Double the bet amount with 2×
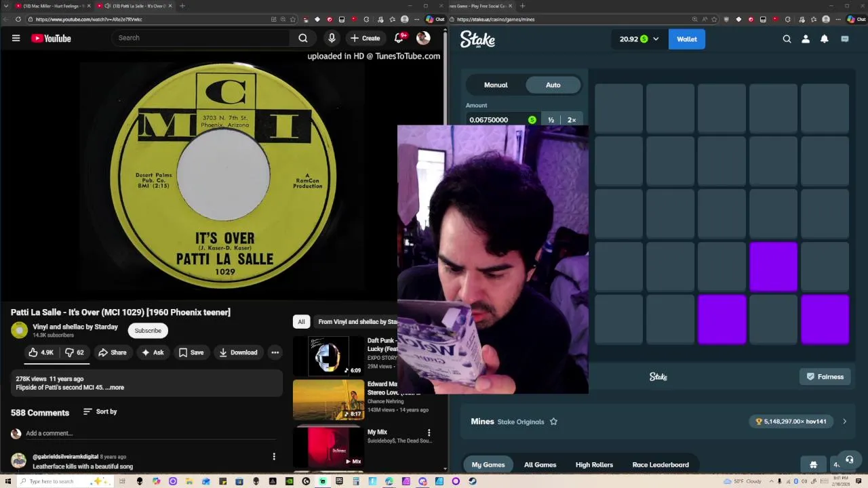The width and height of the screenshot is (868, 488). pyautogui.click(x=572, y=120)
